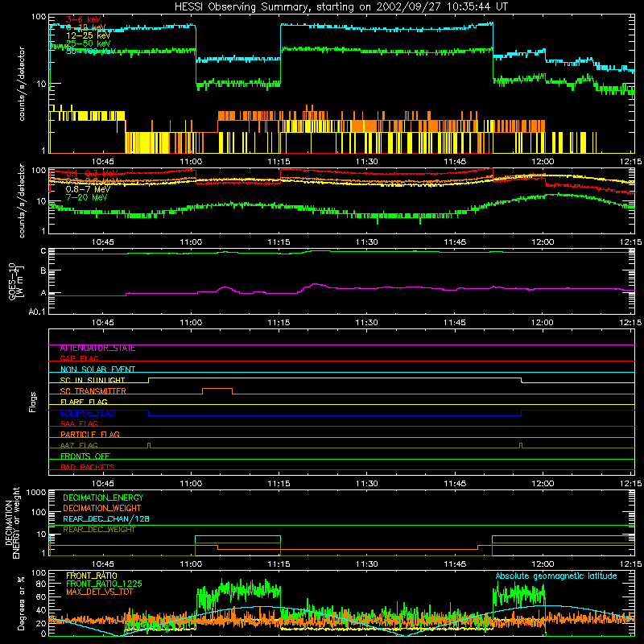This screenshot has height=644, width=644.
Task: Click the SC_IN_SUNLIGHT flag label
Action: click(x=93, y=380)
